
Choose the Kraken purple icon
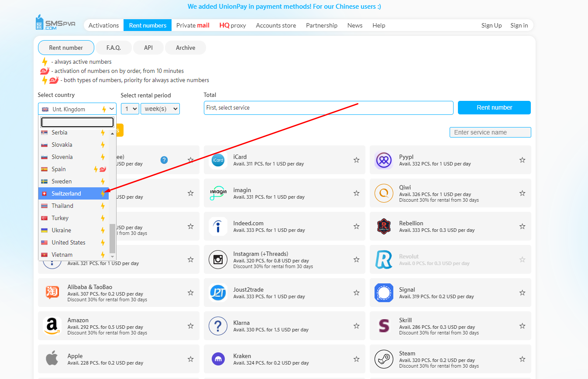[x=218, y=359]
